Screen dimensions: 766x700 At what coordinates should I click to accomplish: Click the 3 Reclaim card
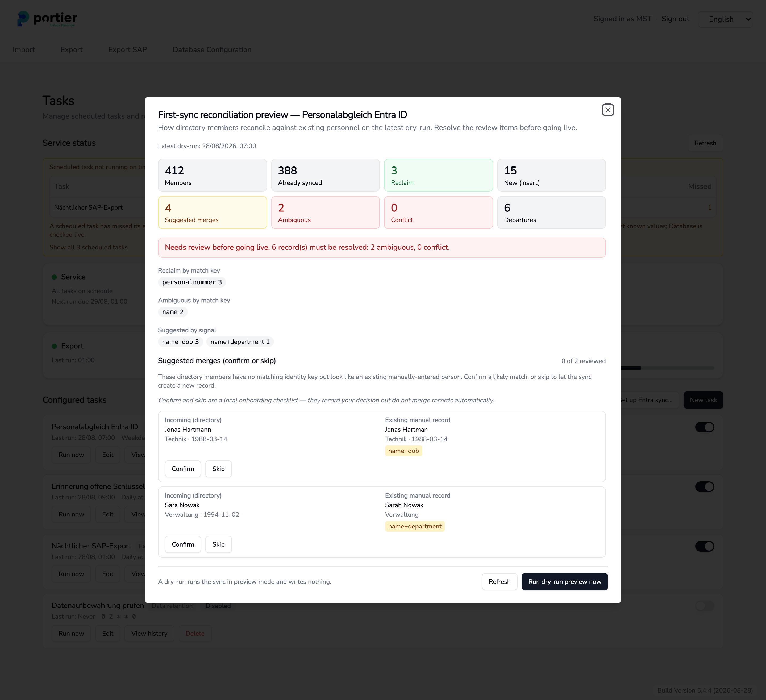[439, 175]
